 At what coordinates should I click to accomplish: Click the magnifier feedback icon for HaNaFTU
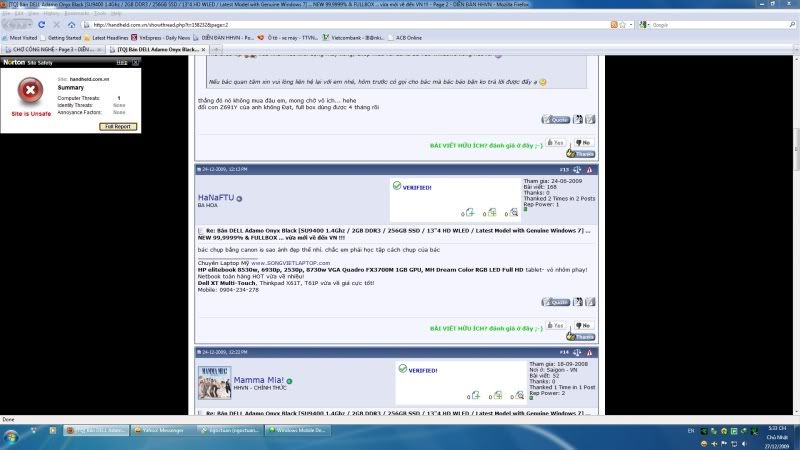[x=514, y=213]
